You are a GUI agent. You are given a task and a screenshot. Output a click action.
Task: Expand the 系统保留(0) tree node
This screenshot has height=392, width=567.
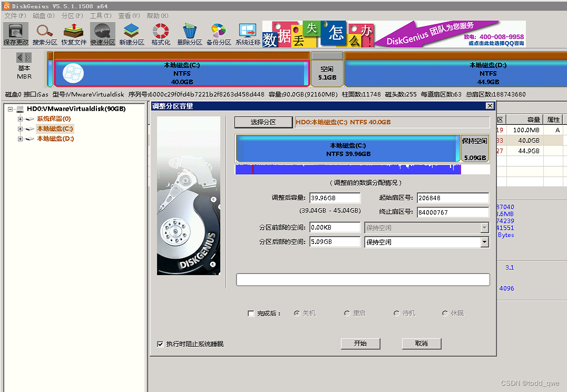click(x=20, y=119)
